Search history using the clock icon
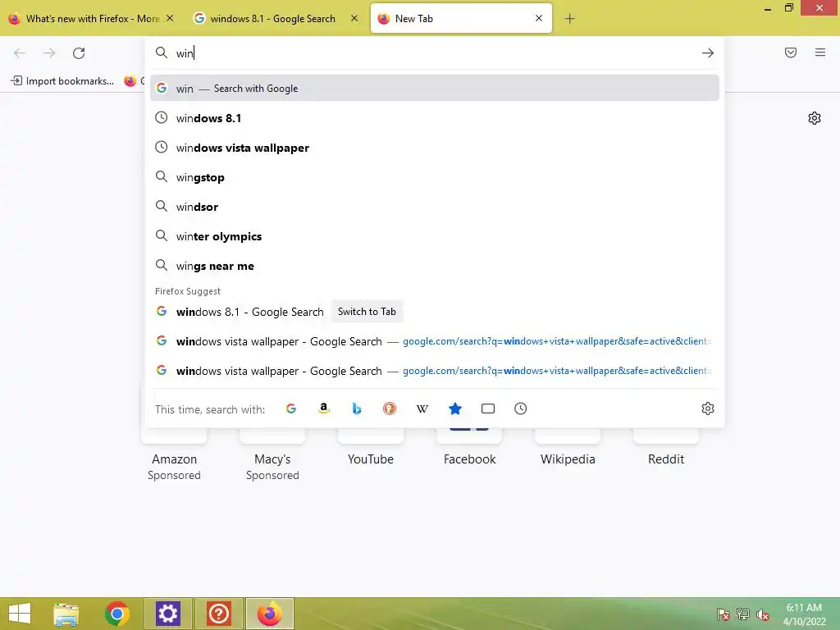The height and width of the screenshot is (630, 840). click(x=521, y=409)
